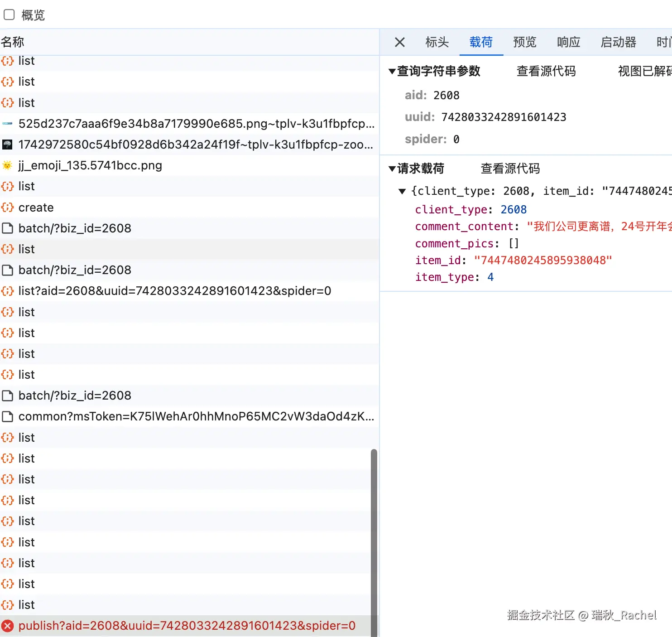
Task: Click the 名称 column header
Action: pyautogui.click(x=13, y=42)
